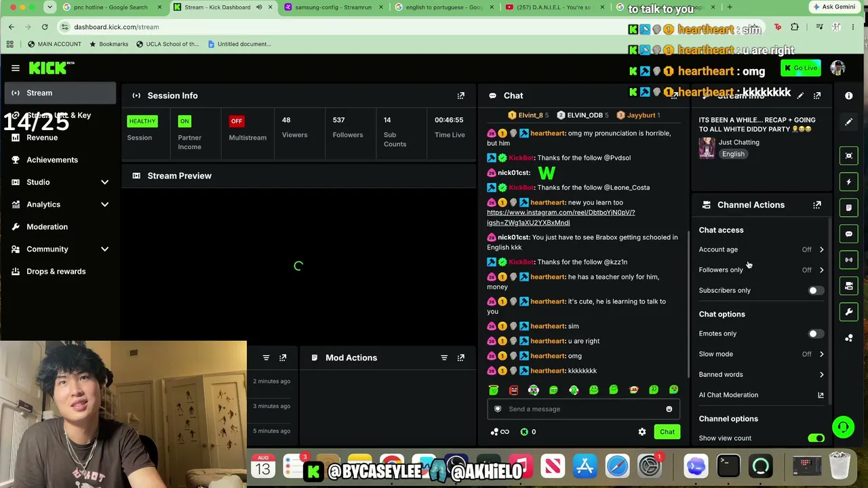868x488 pixels.
Task: Toggle the channel actions icon in right rail
Action: (x=849, y=286)
